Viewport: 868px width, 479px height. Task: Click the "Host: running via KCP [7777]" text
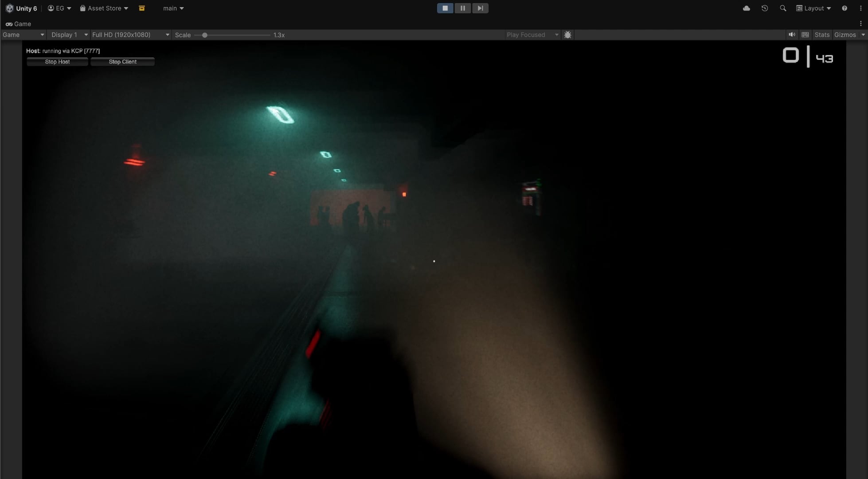click(x=63, y=51)
